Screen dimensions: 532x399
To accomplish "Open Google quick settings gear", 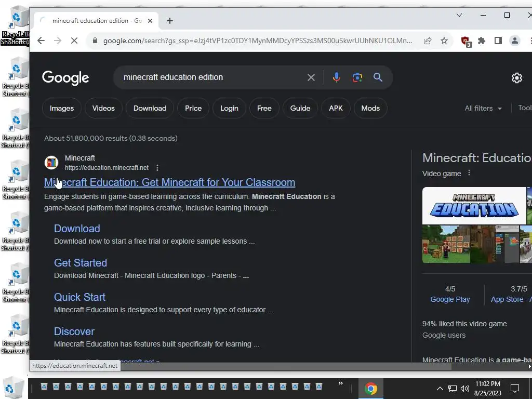I will click(x=517, y=78).
